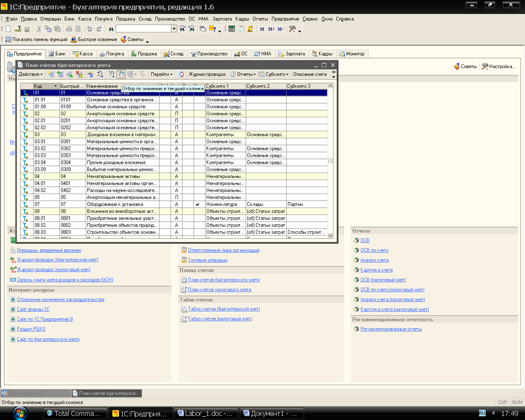Screen dimensions: 525x420
Task: Open the Сервис menu
Action: pyautogui.click(x=310, y=19)
